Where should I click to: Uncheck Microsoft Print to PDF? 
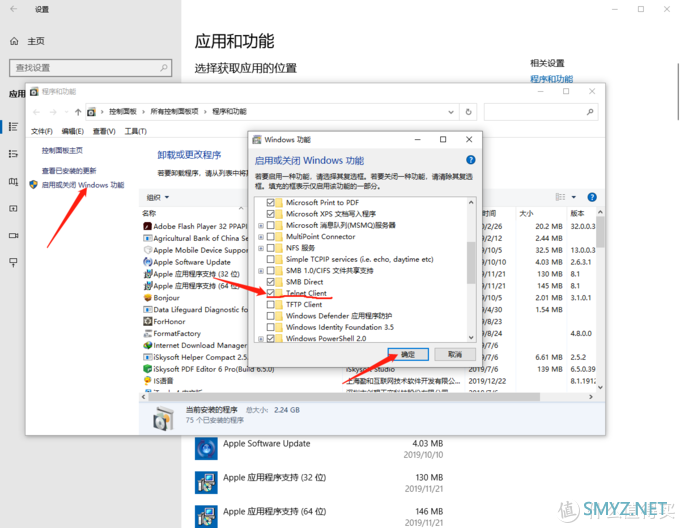[x=271, y=202]
